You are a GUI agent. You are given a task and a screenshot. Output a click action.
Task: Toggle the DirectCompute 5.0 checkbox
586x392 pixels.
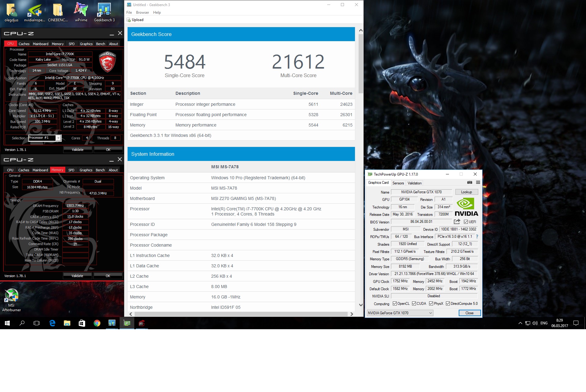(x=448, y=304)
